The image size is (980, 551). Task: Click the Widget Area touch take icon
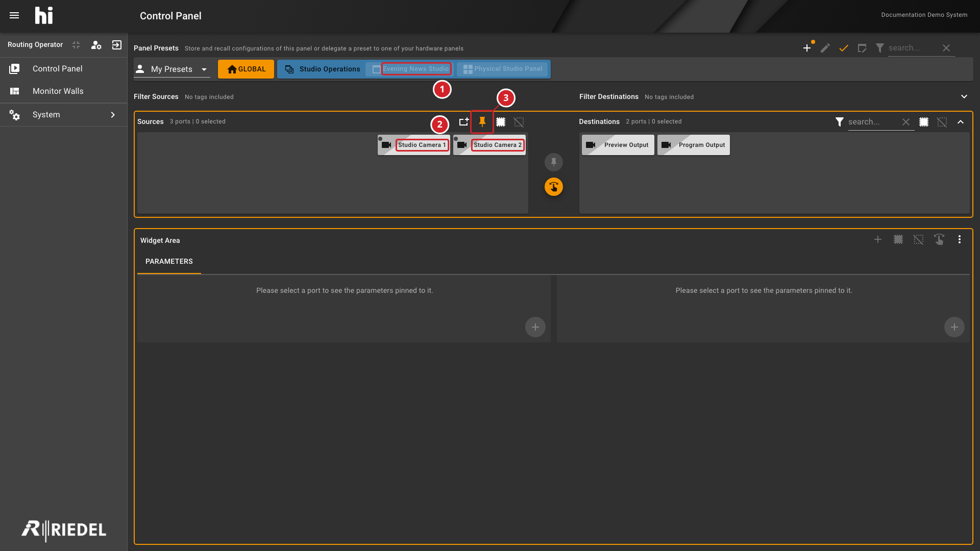click(939, 239)
